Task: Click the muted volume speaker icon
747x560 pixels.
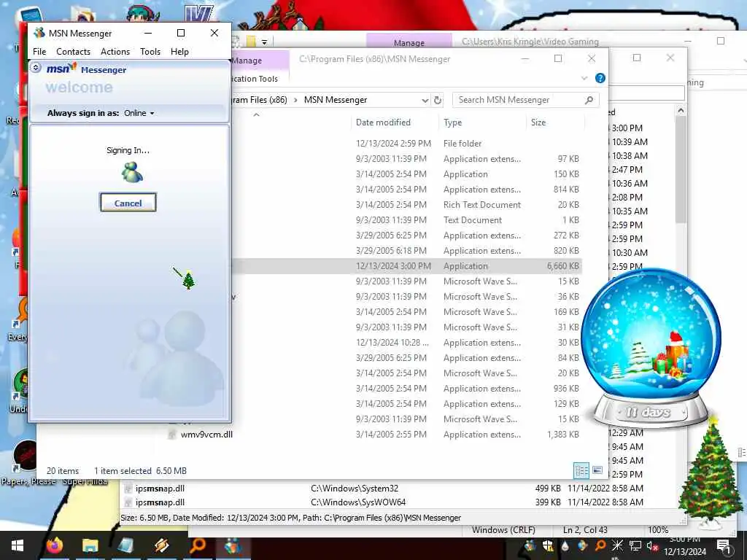Action: pos(652,545)
